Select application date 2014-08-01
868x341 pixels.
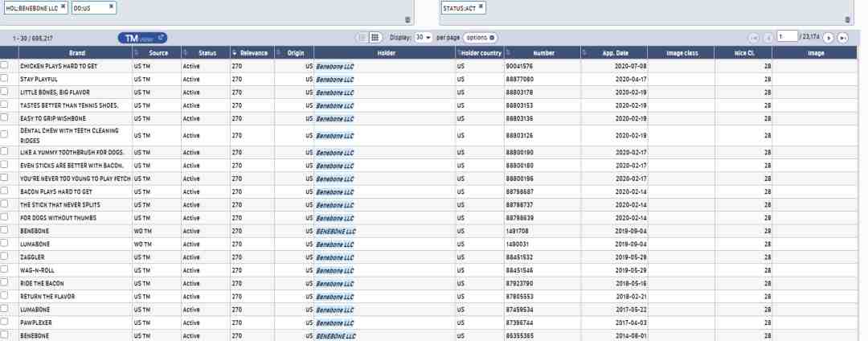pyautogui.click(x=631, y=336)
